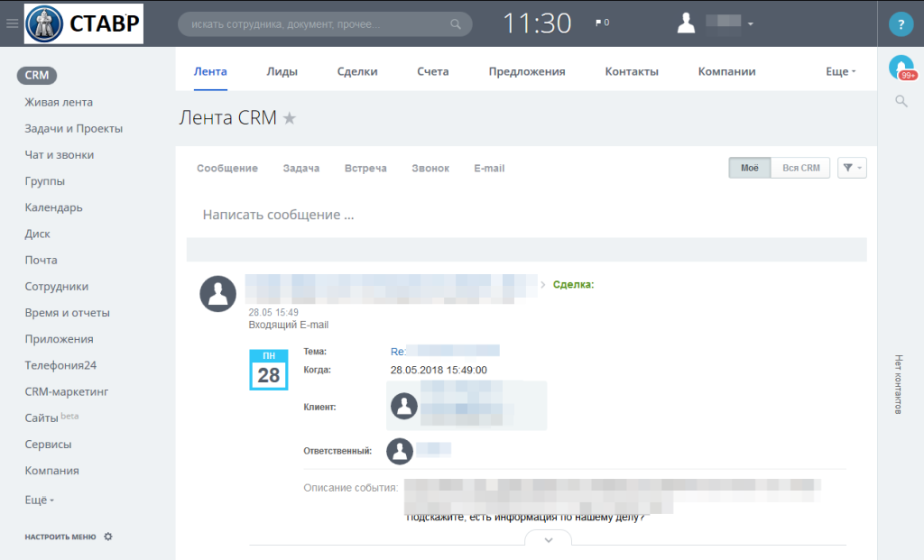This screenshot has height=560, width=924.
Task: Click the СТАВР company logo
Action: (84, 23)
